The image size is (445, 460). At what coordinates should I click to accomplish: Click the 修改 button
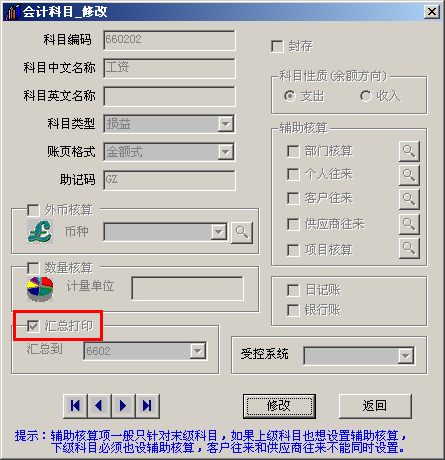click(x=279, y=406)
